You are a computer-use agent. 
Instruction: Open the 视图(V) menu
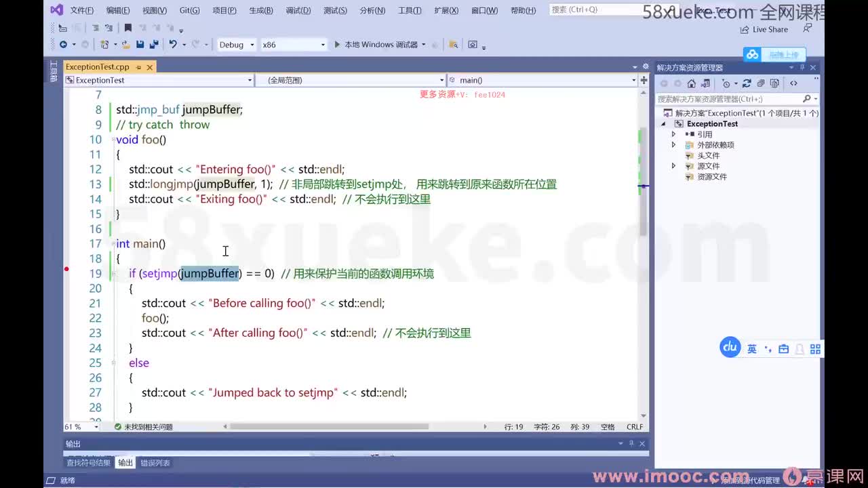click(x=155, y=10)
